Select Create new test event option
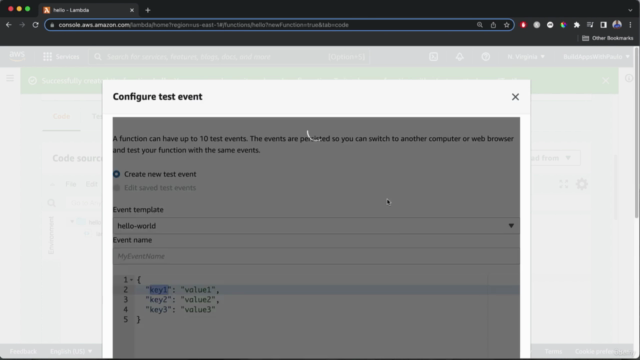Viewport: 640px width, 360px height. click(x=116, y=174)
